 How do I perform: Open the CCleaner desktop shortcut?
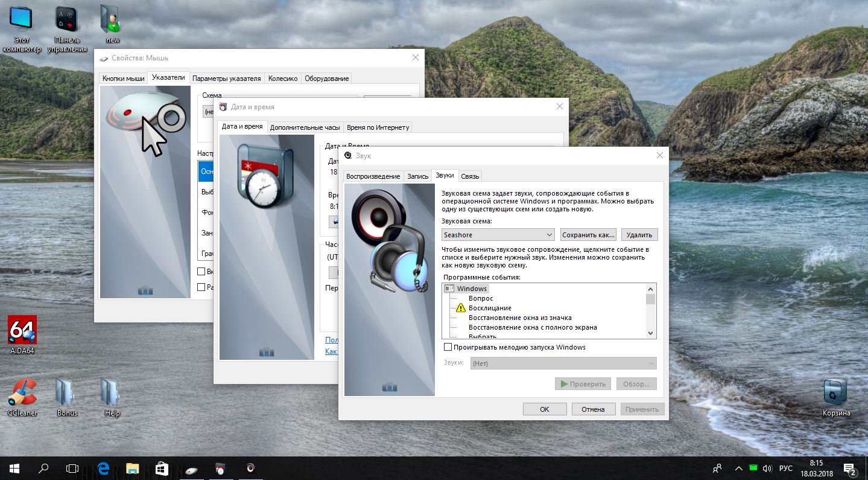coord(22,393)
